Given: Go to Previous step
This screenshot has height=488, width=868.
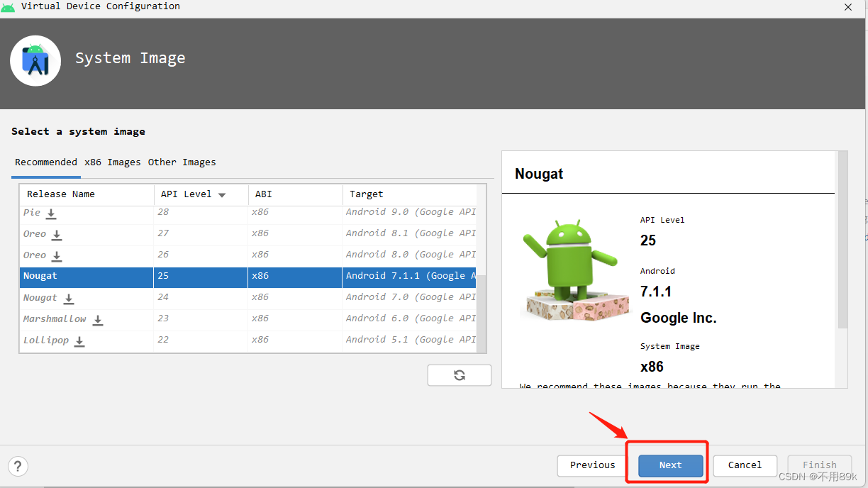Looking at the screenshot, I should pos(593,465).
